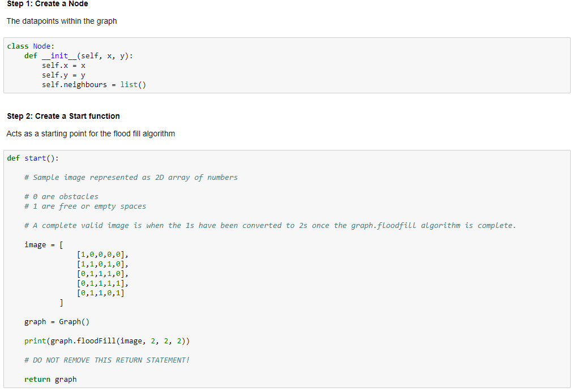Click the 'Acts as a starting point' description
577x392 pixels.
pos(91,133)
